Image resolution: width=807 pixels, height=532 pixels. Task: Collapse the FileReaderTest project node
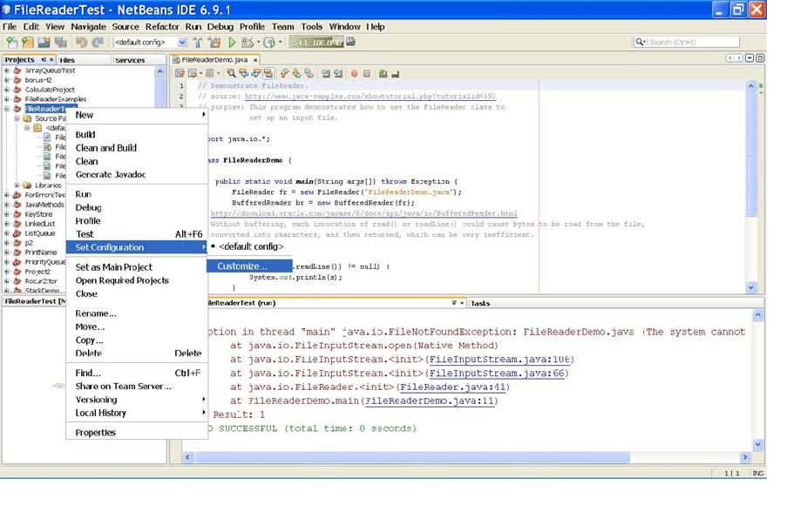pos(8,107)
